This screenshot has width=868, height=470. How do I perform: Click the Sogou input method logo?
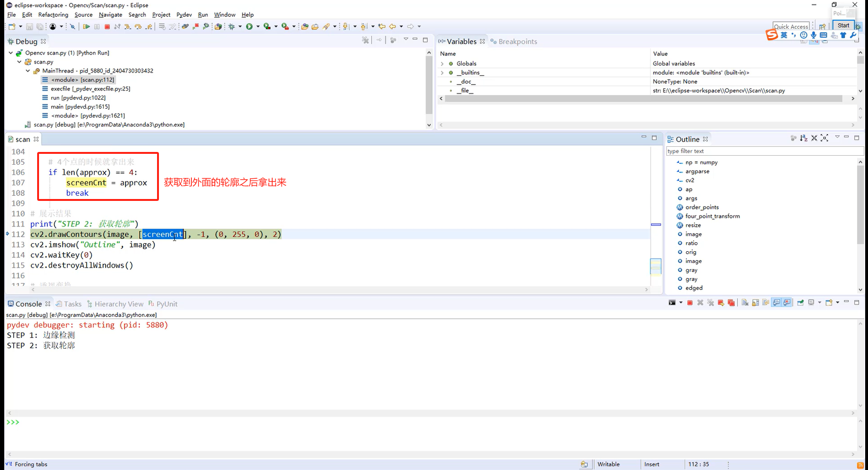tap(772, 35)
